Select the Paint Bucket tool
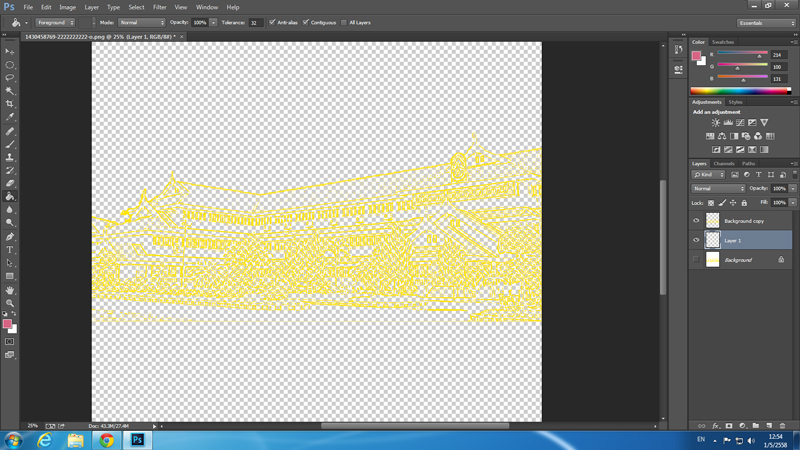 click(10, 196)
